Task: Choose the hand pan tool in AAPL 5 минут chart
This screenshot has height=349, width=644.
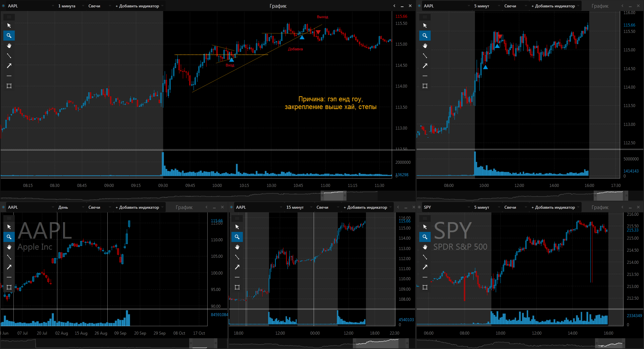Action: tap(425, 46)
